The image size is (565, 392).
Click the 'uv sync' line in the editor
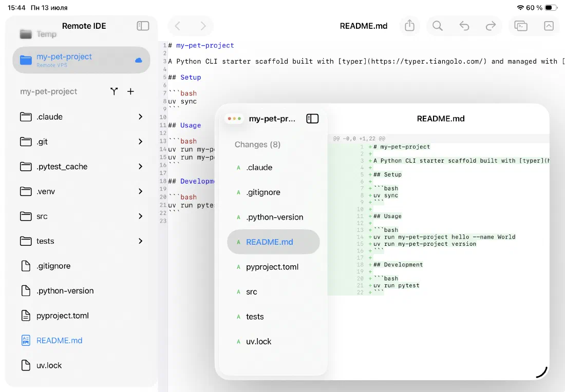click(x=182, y=102)
